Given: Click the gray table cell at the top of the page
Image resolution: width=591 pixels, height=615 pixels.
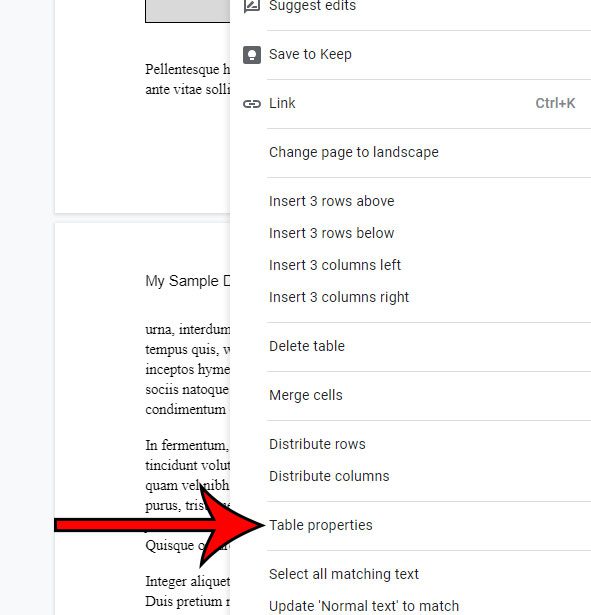Looking at the screenshot, I should [187, 11].
